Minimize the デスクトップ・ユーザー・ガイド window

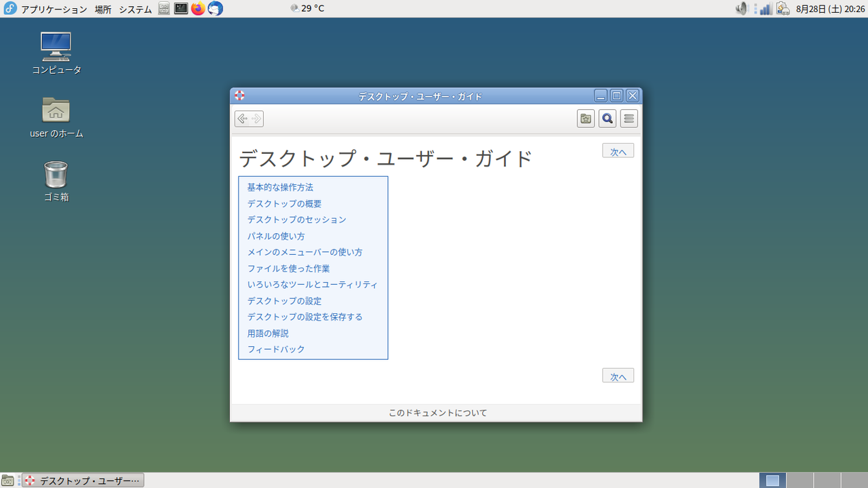pyautogui.click(x=601, y=96)
